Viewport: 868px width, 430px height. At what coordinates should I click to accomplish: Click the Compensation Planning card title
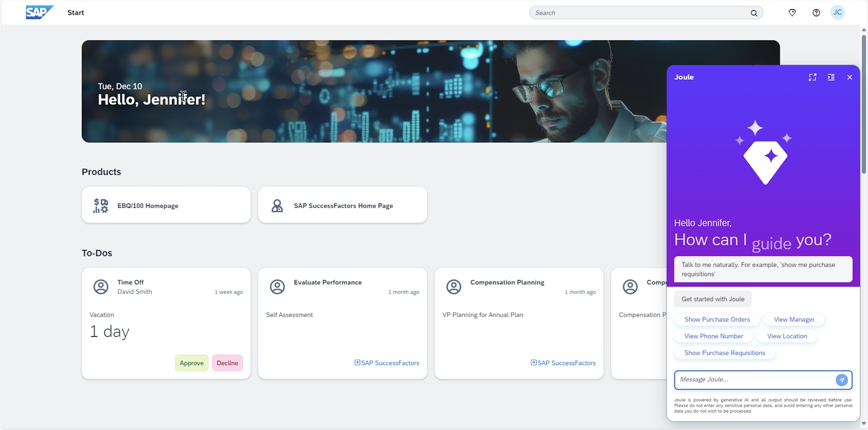pyautogui.click(x=507, y=282)
